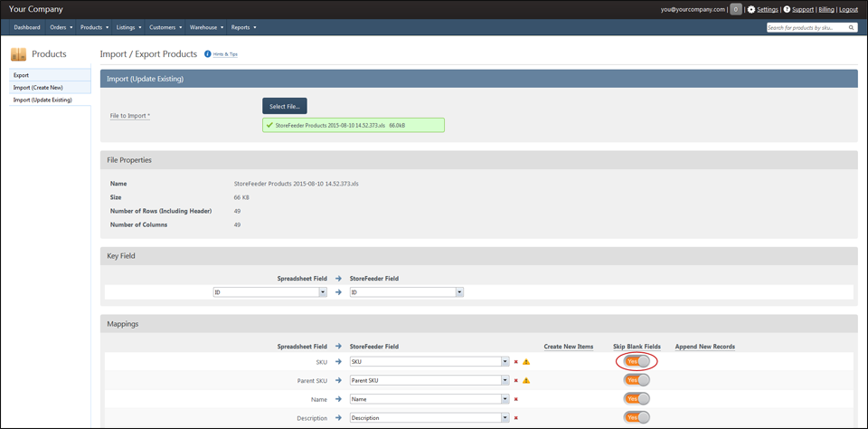
Task: Click the notification counter badge showing 0
Action: (736, 9)
